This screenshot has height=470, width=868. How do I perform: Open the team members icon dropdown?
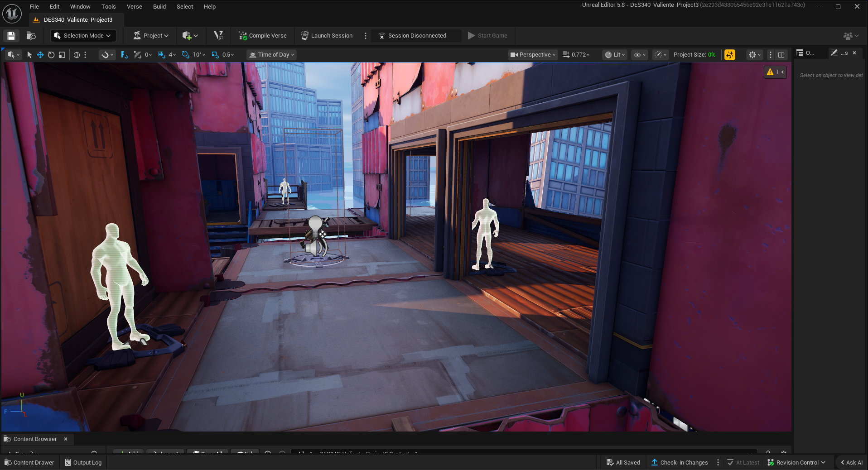coord(851,36)
